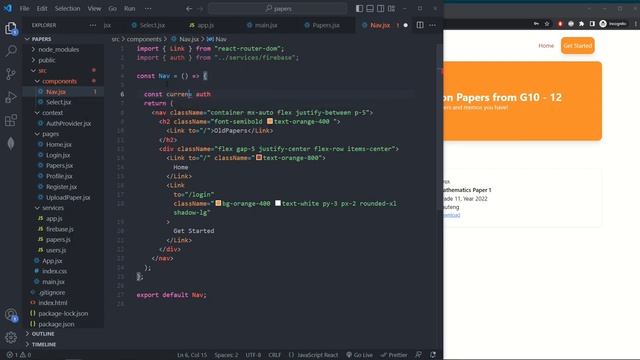Collapse the src folder
The image size is (640, 360).
tap(42, 71)
